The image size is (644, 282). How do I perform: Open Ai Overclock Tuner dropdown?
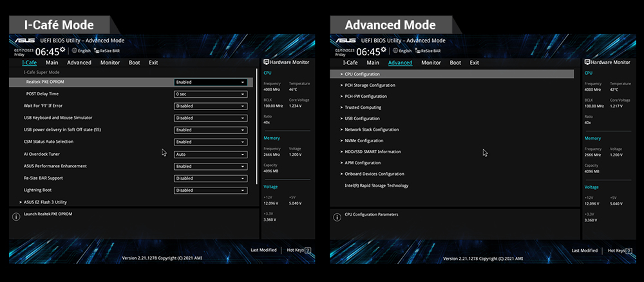(211, 155)
